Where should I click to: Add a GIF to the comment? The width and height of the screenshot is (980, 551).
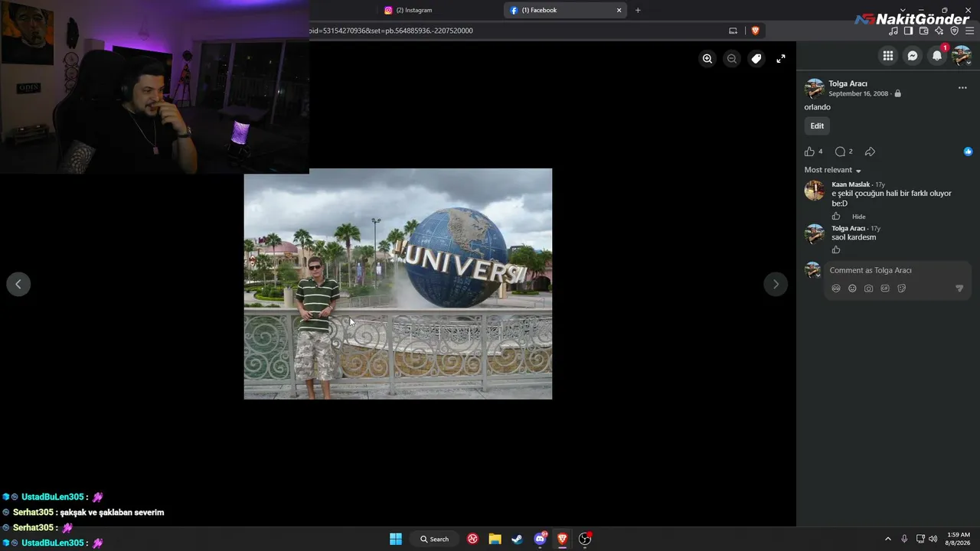pos(885,289)
